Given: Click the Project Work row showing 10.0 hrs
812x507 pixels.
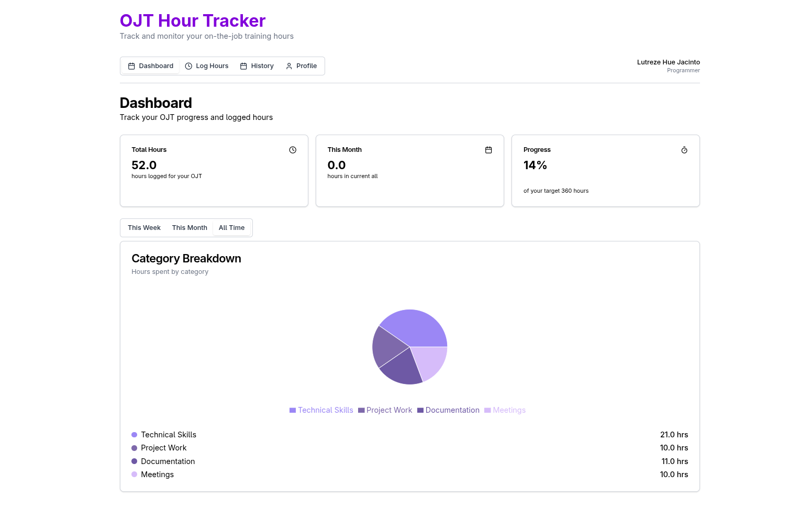Looking at the screenshot, I should point(409,448).
